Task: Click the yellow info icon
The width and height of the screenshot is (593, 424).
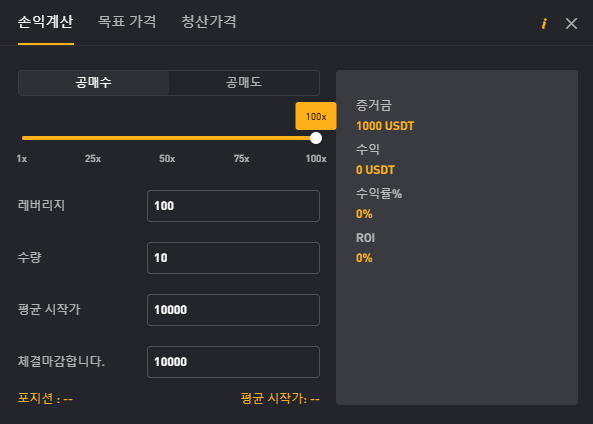Action: click(x=544, y=23)
